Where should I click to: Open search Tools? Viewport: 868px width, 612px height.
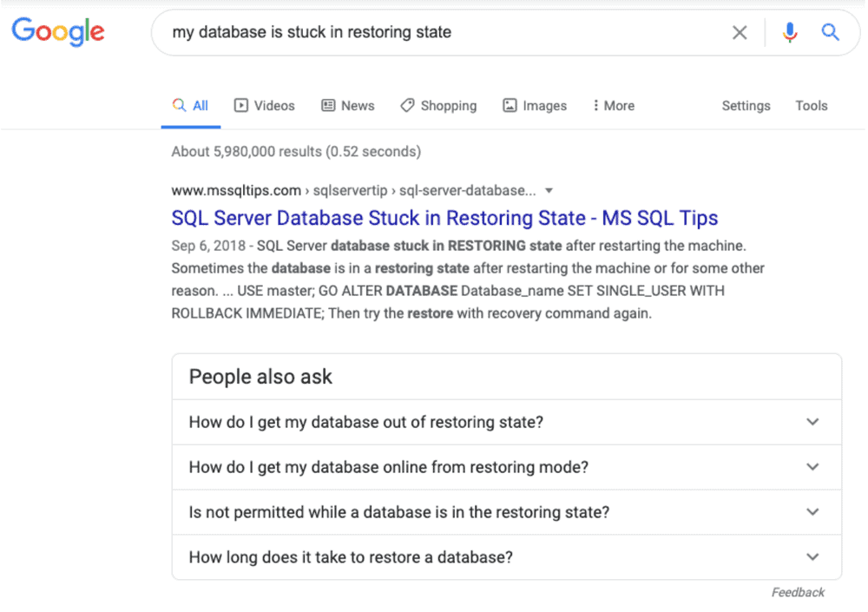[812, 106]
